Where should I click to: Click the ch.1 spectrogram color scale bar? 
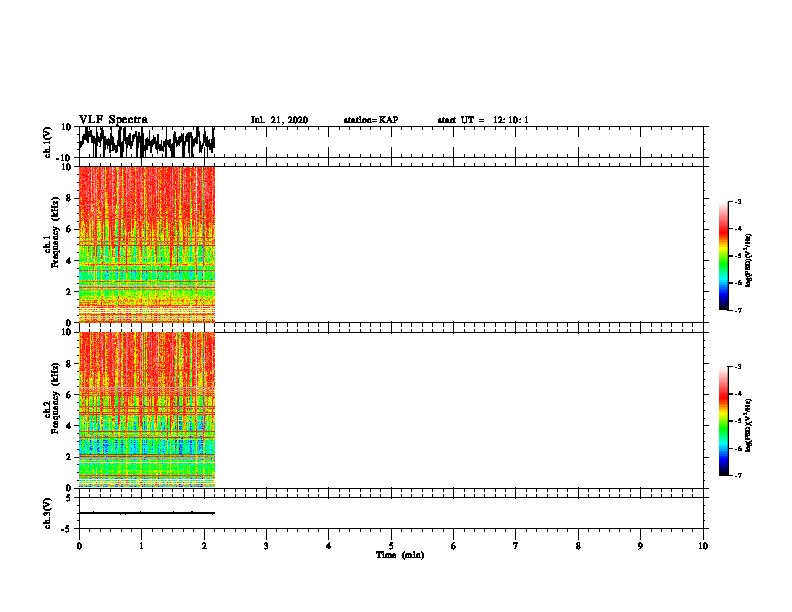[x=723, y=256]
